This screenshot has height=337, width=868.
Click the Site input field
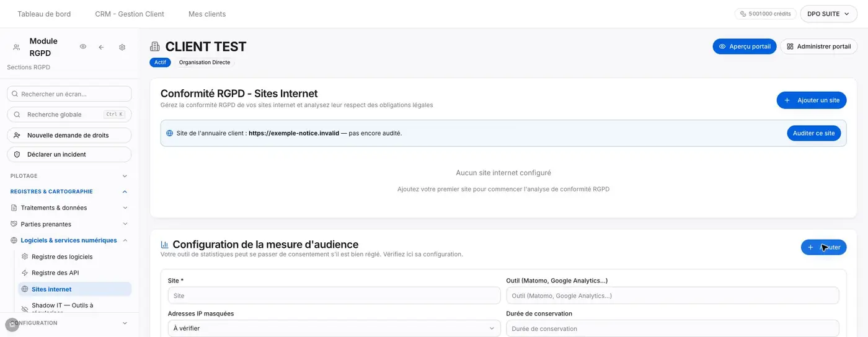(334, 295)
